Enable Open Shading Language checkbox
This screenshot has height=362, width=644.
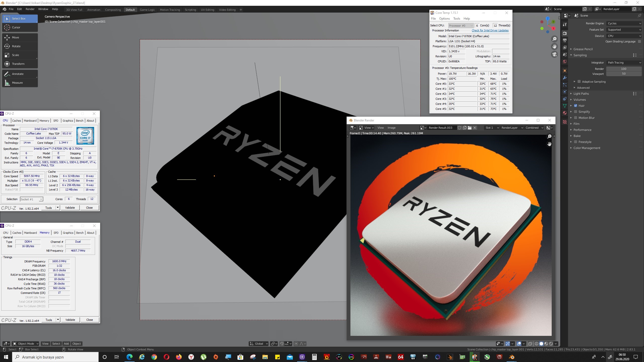coord(639,42)
